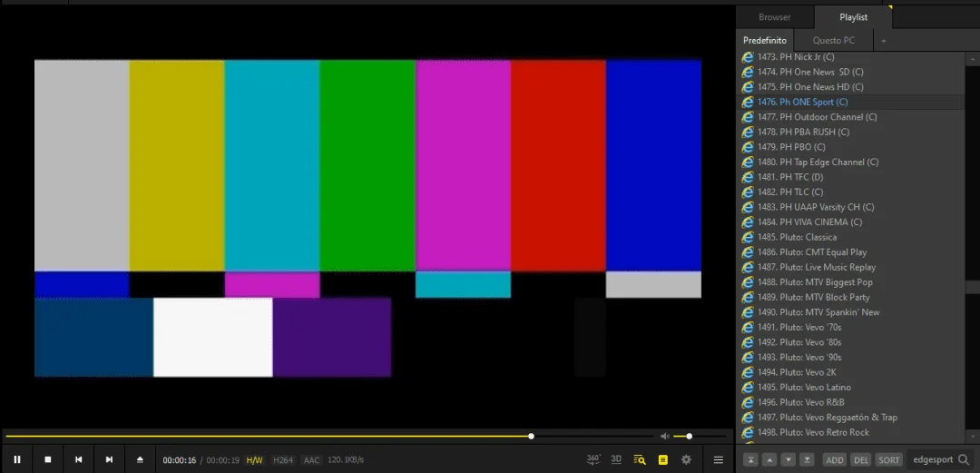Select 1493. Pluto: Vevo '90s
Image resolution: width=980 pixels, height=473 pixels.
(850, 358)
